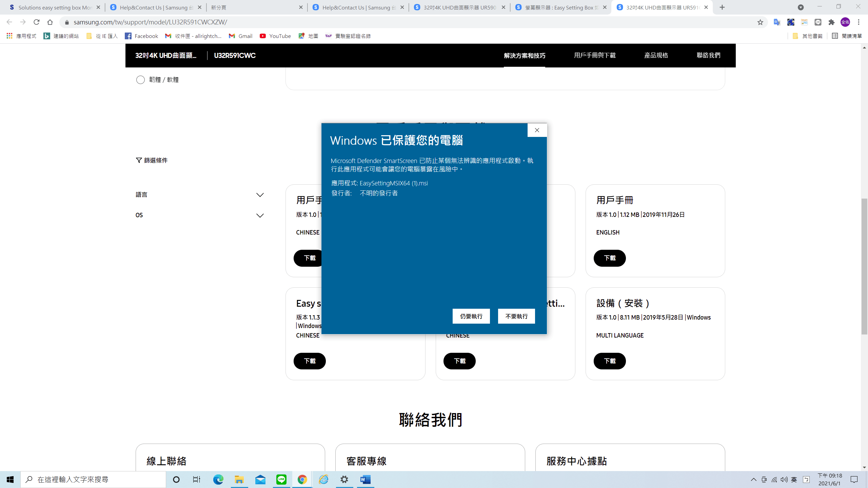Click the page vertical scrollbar
Screen dimensions: 868x488
coord(864,267)
